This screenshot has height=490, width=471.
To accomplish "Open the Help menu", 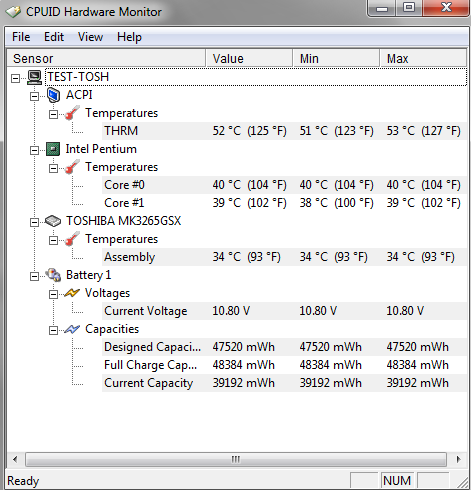I will click(129, 37).
